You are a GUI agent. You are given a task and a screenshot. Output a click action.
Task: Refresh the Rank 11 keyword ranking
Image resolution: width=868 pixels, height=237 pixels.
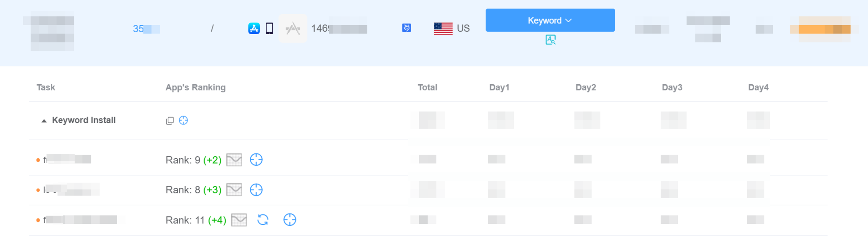[263, 220]
